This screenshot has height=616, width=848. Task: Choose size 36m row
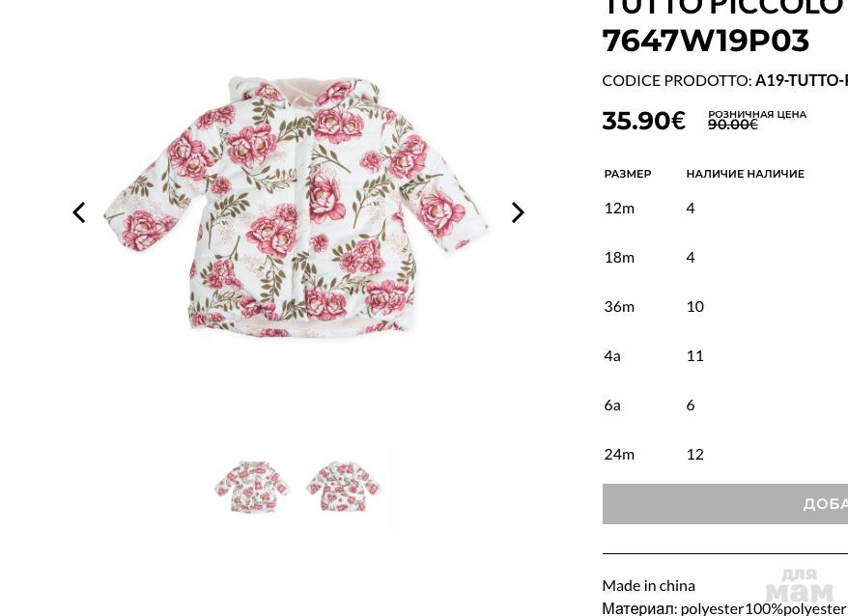[725, 307]
